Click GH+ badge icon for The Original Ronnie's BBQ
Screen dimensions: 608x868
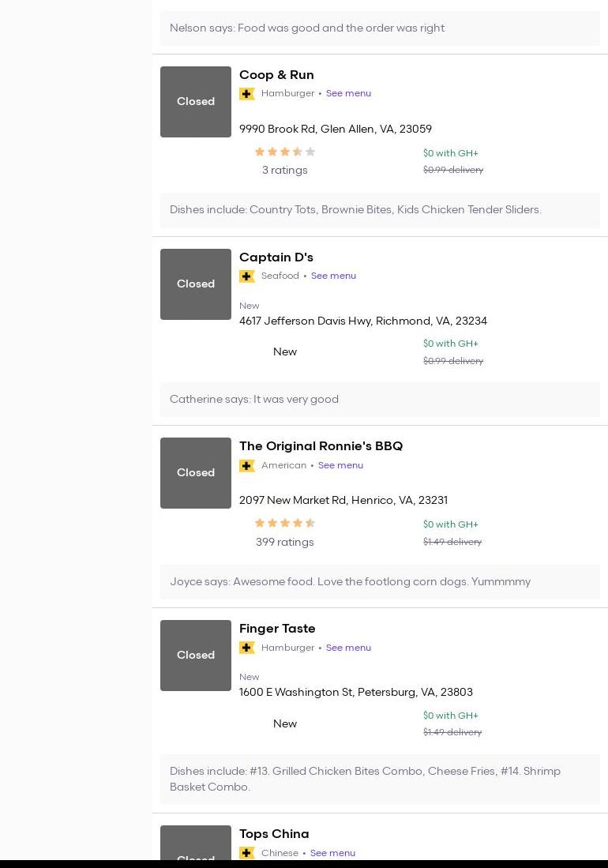[247, 466]
